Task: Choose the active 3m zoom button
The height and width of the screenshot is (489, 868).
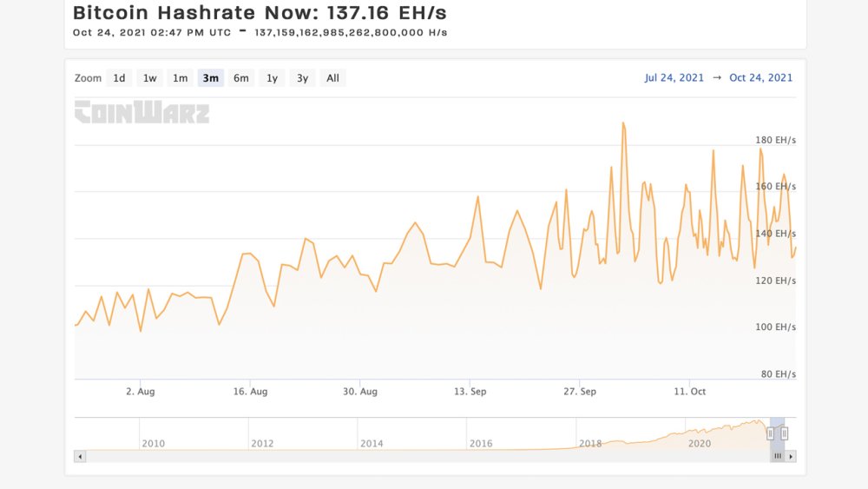Action: coord(210,78)
